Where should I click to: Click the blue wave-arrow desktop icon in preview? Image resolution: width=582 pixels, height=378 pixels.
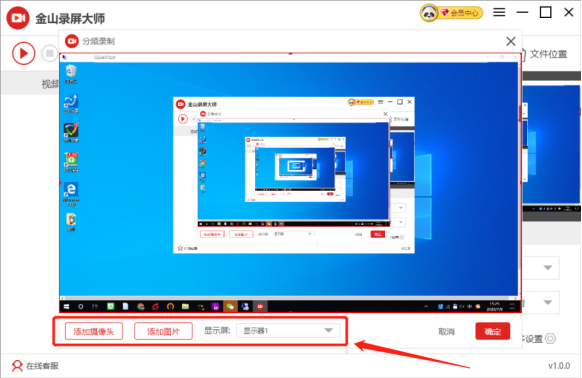click(x=71, y=103)
